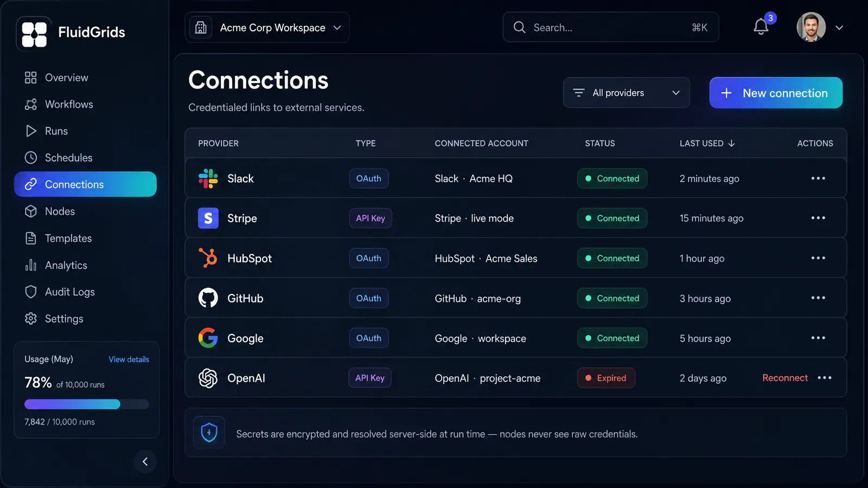
Task: Click the API Key tag in the Stripe row
Action: [371, 218]
